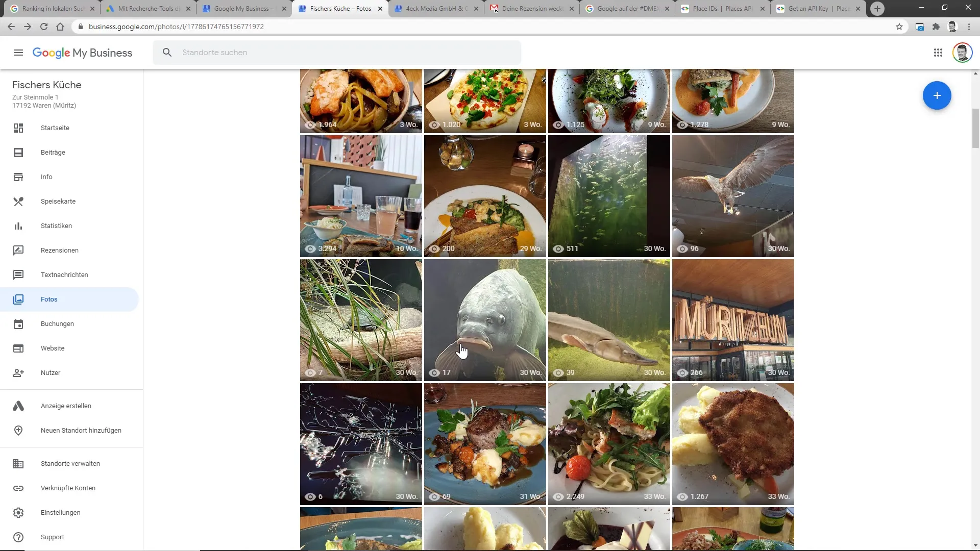This screenshot has height=551, width=980.
Task: Open the fish plate photo with 200 views
Action: [x=485, y=196]
